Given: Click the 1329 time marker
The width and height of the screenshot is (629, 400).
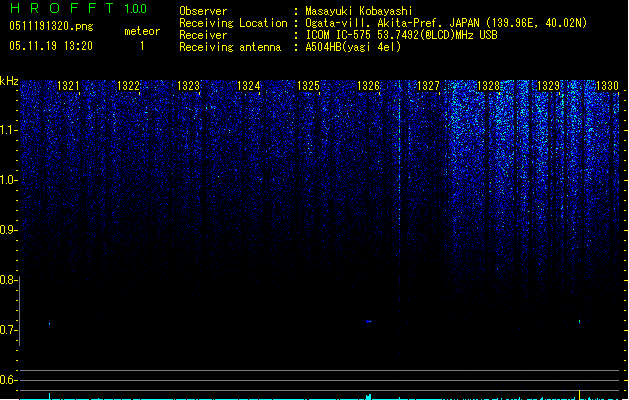Looking at the screenshot, I should point(548,85).
